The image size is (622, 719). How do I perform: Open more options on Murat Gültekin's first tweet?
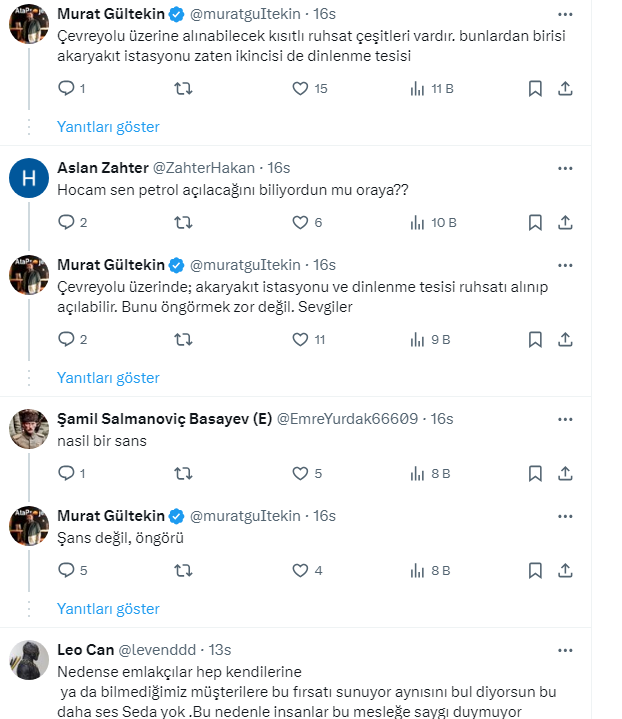565,15
